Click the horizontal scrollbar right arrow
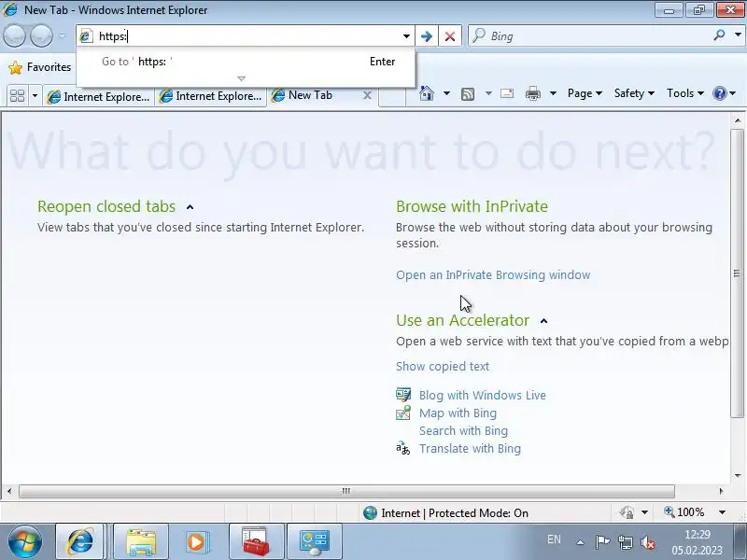 (x=721, y=491)
